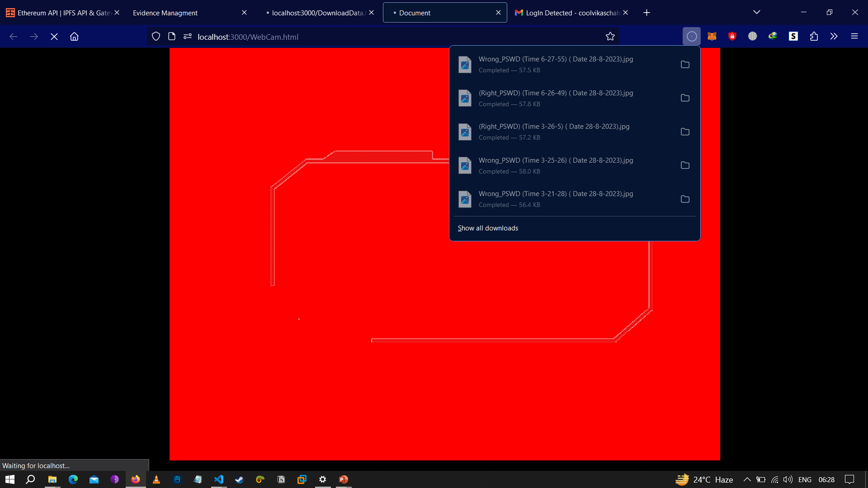Open Visual Studio Code from taskbar
Screen dimensions: 868x488
(219, 479)
